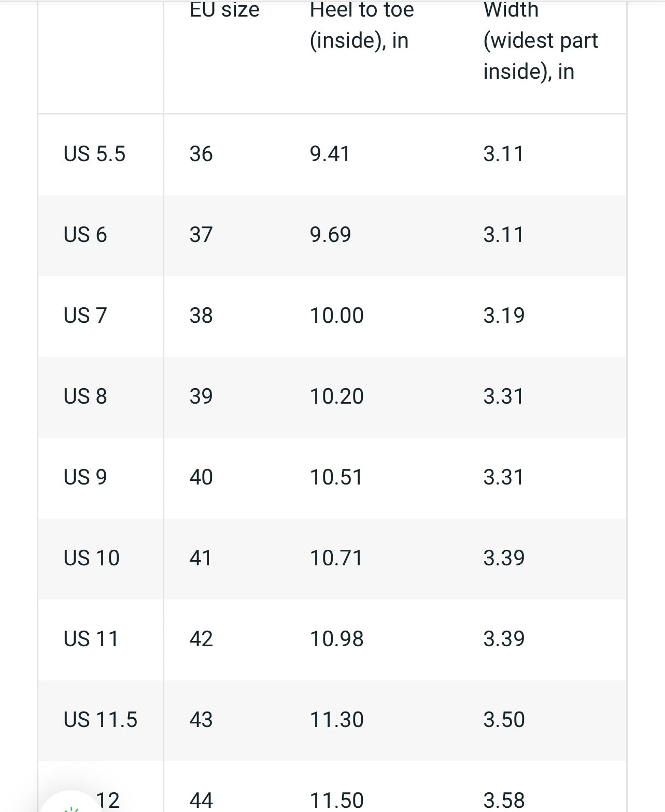Click the US 8 size label
Viewport: 665px width, 812px height.
click(x=85, y=396)
